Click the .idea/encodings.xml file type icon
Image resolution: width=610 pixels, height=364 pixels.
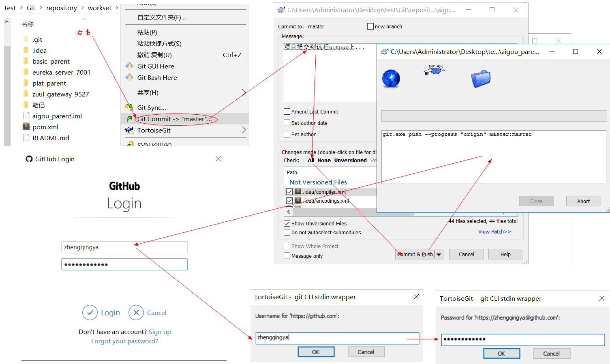click(x=298, y=200)
